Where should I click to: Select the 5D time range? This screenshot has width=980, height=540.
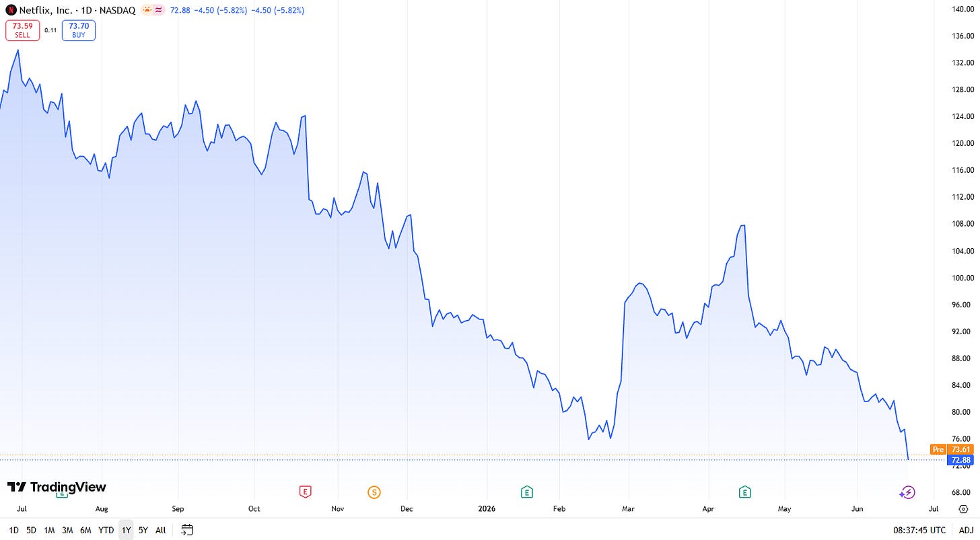tap(31, 530)
